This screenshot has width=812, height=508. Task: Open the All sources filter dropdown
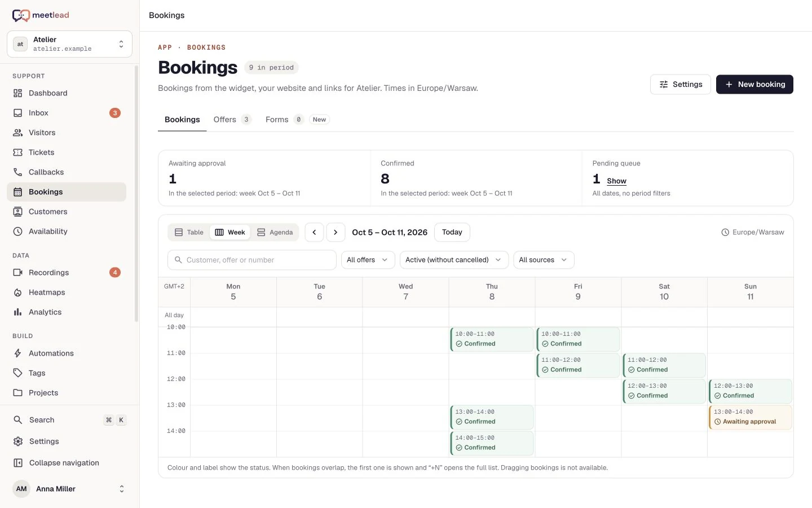544,260
